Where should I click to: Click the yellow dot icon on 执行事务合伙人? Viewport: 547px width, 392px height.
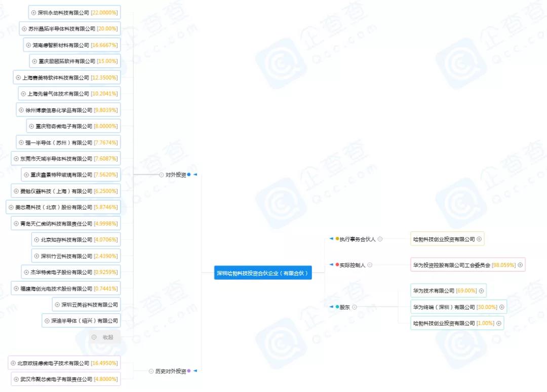point(337,239)
